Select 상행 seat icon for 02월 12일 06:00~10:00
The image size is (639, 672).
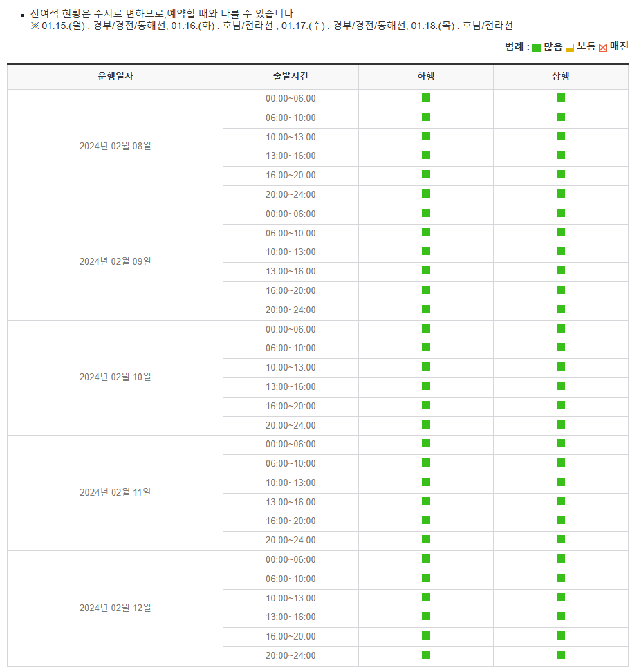point(561,578)
